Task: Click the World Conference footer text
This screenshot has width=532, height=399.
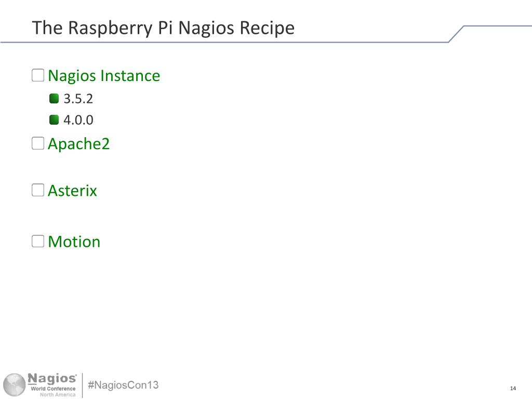Action: point(54,389)
